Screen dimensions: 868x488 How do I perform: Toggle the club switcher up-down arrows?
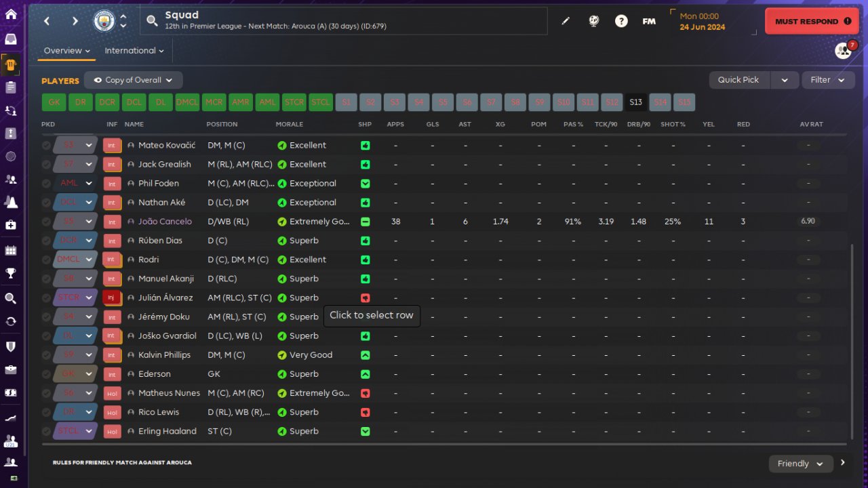123,21
